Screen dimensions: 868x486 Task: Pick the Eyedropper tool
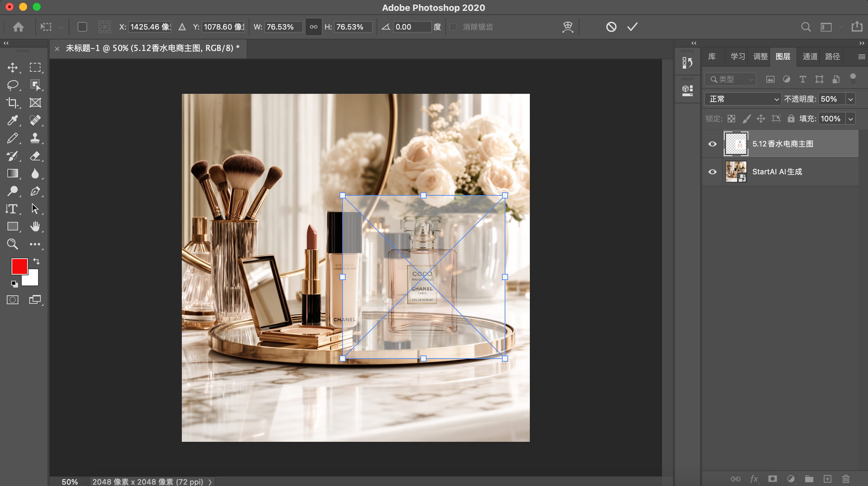click(x=13, y=120)
